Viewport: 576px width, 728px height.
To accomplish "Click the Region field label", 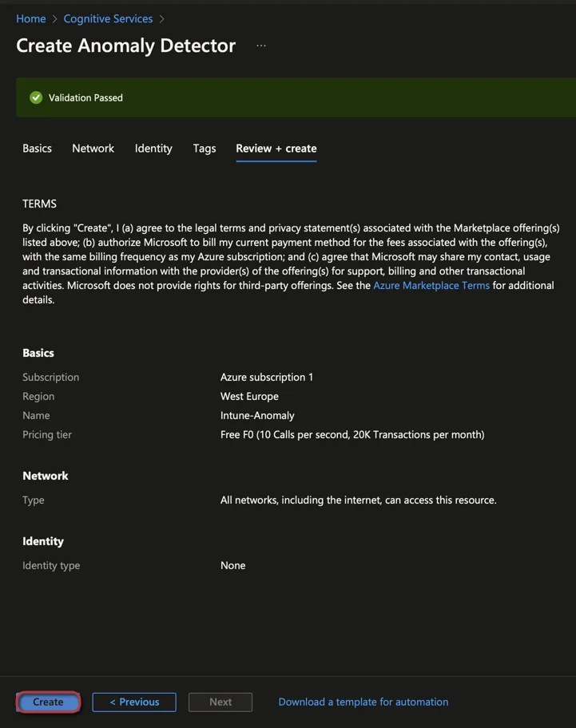I will tap(38, 396).
